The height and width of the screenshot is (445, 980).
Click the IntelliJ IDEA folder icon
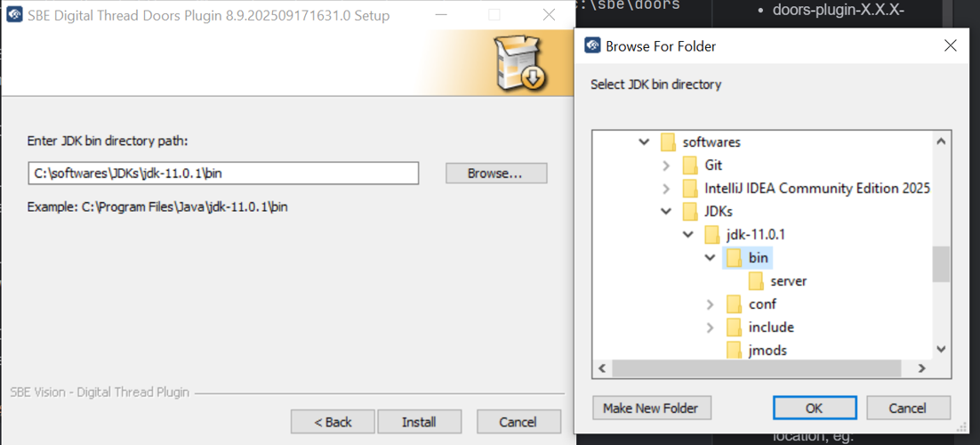point(690,189)
